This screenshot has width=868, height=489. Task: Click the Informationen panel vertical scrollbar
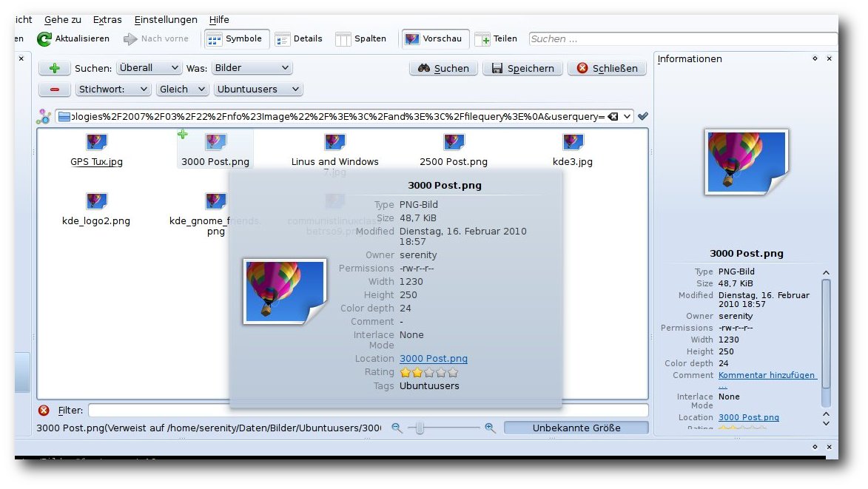[x=826, y=334]
